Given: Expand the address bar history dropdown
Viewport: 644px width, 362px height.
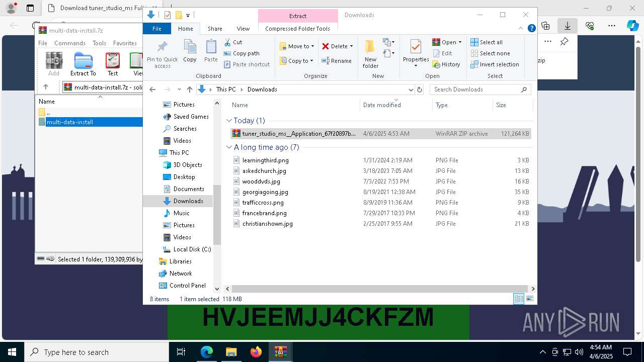Looking at the screenshot, I should (411, 89).
